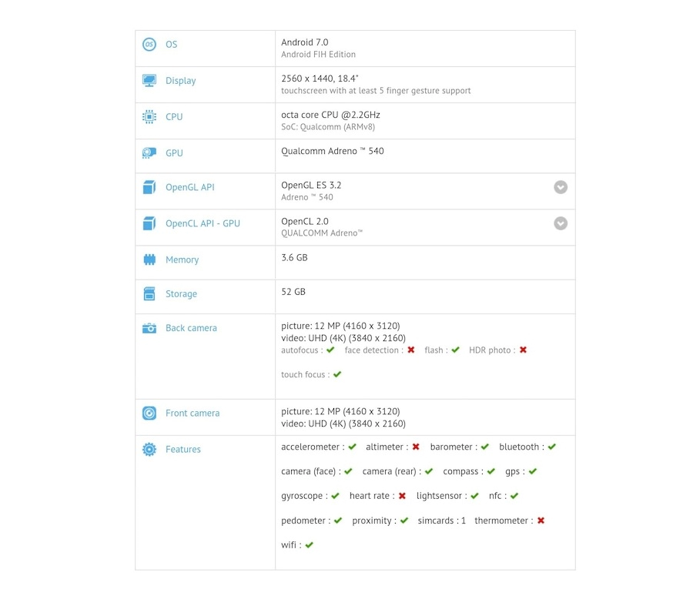Viewport: 693px width, 616px height.
Task: Click the Front camera lens icon
Action: pyautogui.click(x=149, y=413)
